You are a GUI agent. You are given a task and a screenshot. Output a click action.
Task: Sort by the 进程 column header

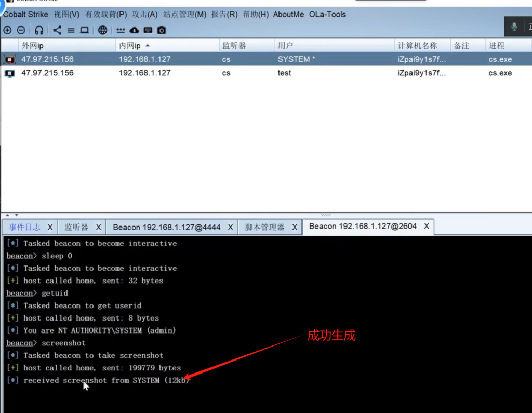pyautogui.click(x=509, y=46)
